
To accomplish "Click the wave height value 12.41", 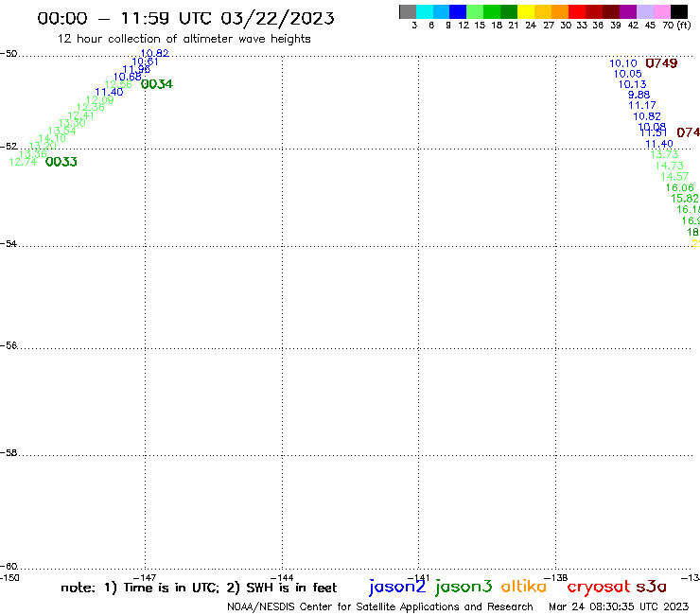I will pyautogui.click(x=80, y=115).
